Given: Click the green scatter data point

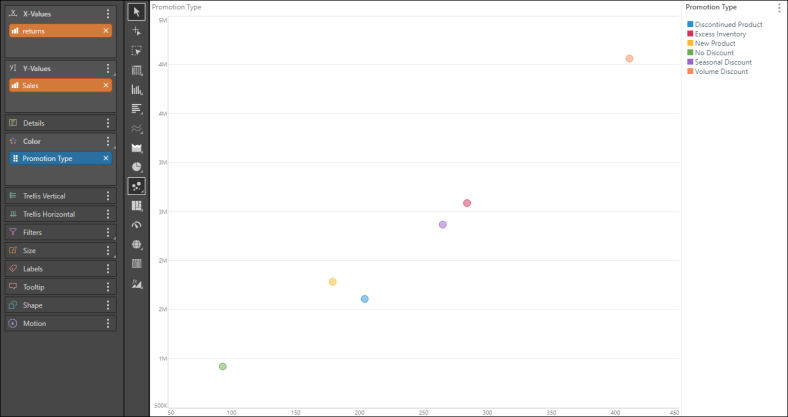Looking at the screenshot, I should (x=223, y=366).
